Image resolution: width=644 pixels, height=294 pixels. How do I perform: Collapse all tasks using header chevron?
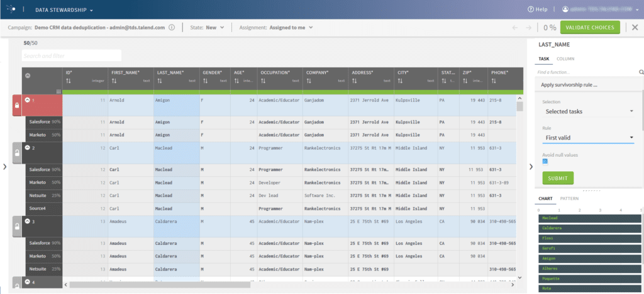point(28,76)
